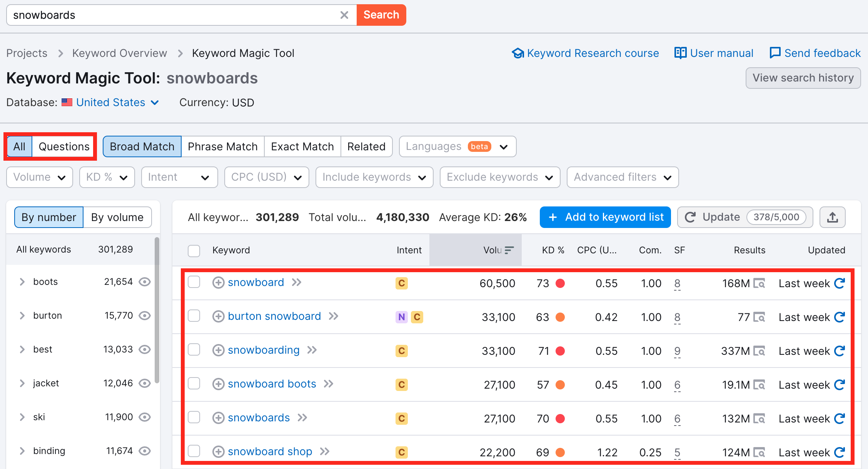This screenshot has height=469, width=868.
Task: Toggle the eye icon for burton group
Action: [x=145, y=316]
